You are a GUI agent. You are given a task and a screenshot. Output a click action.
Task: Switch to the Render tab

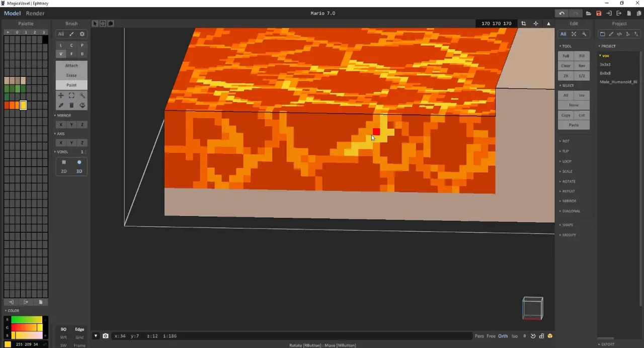[x=35, y=13]
